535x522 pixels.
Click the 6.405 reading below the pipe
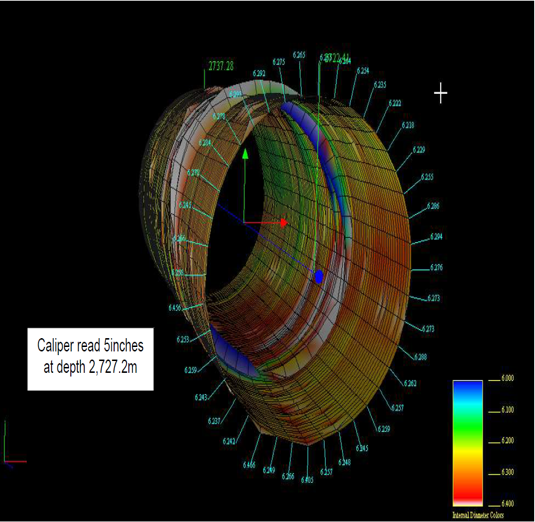coord(307,480)
